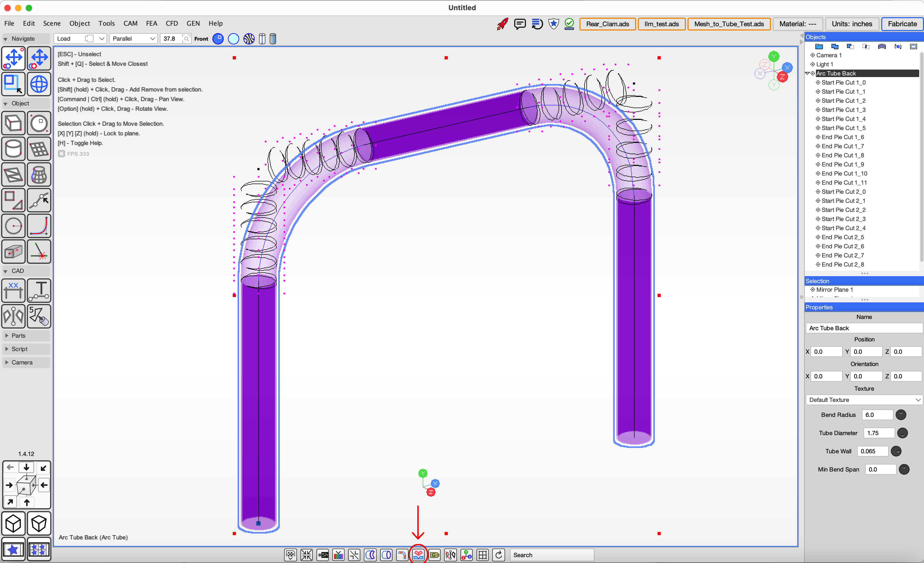Toggle the light cyan circle display mode
The width and height of the screenshot is (924, 563).
(x=233, y=39)
